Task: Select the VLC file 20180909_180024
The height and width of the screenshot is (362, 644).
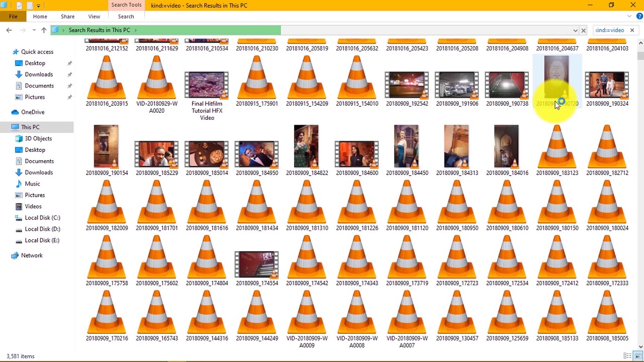Action: pos(607,206)
